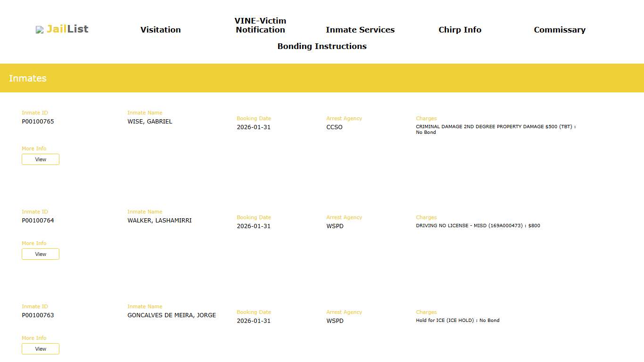Click the Hold for ICE charge text

[x=457, y=321]
